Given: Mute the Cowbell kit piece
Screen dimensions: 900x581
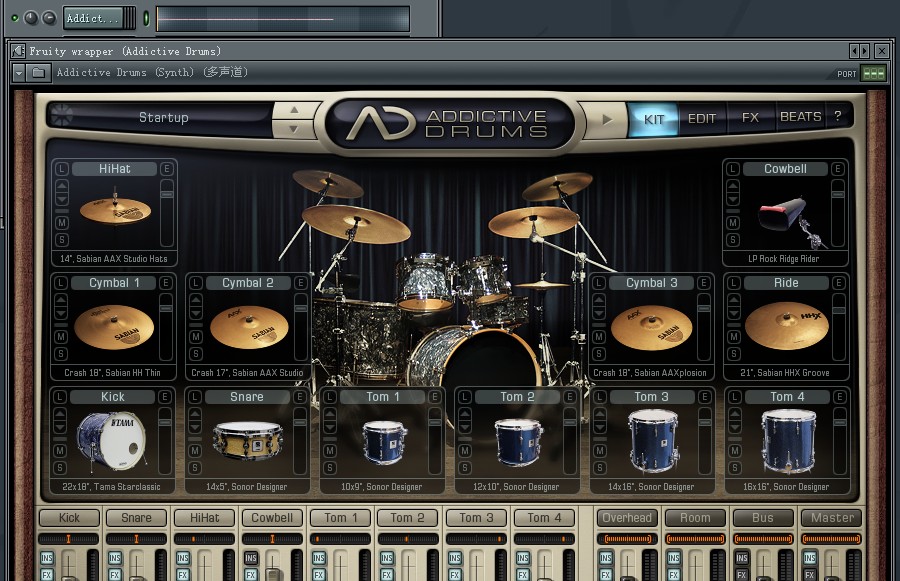Looking at the screenshot, I should pyautogui.click(x=733, y=223).
